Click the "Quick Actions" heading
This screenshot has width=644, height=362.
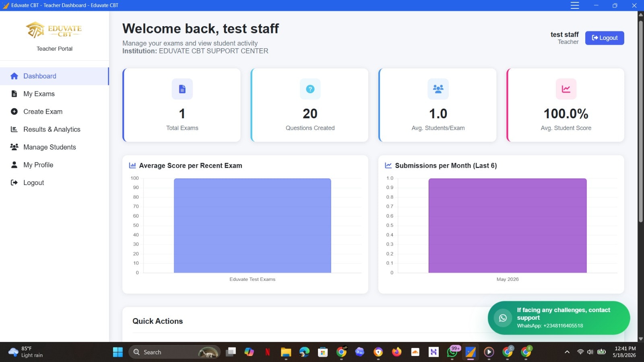point(158,321)
